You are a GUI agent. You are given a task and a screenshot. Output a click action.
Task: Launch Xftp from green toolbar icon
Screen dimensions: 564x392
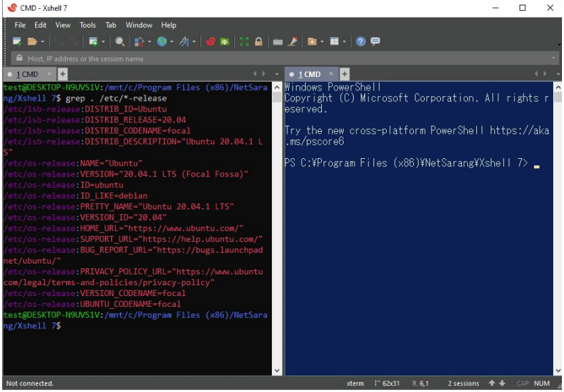pos(225,41)
